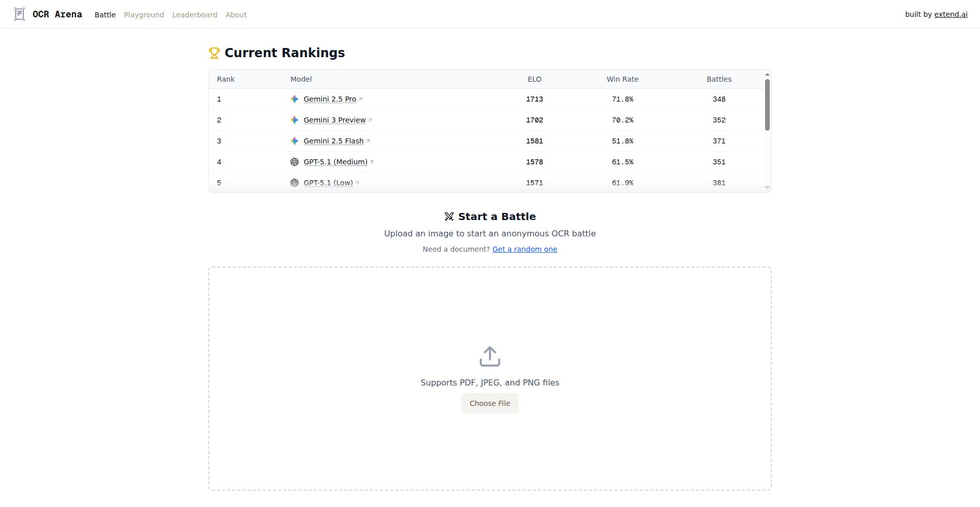This screenshot has height=507, width=980.
Task: Go to the Leaderboard page
Action: click(x=194, y=15)
